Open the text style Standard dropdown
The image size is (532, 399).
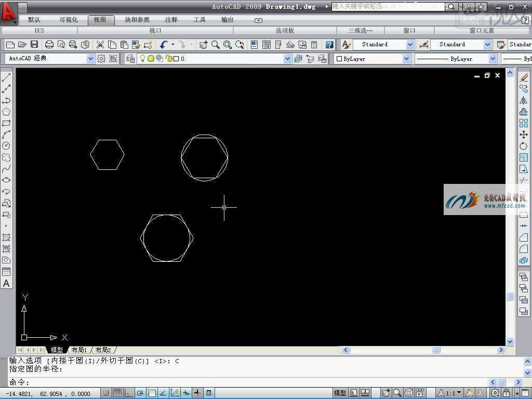(410, 45)
